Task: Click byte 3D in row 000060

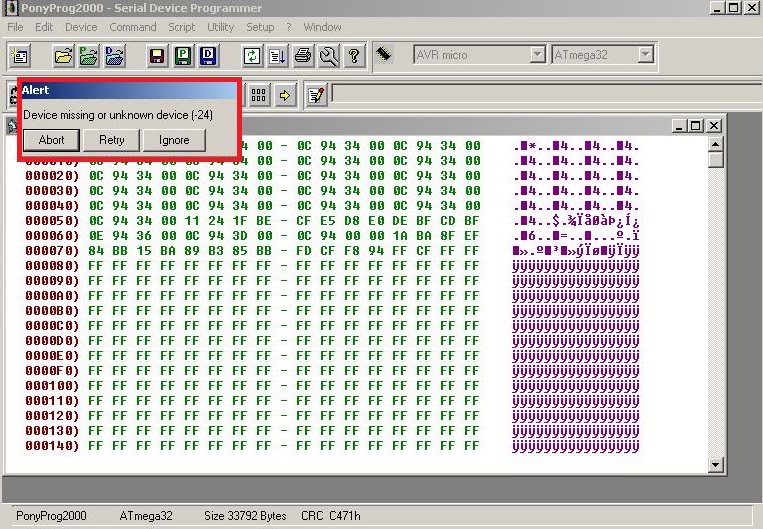Action: [x=240, y=236]
